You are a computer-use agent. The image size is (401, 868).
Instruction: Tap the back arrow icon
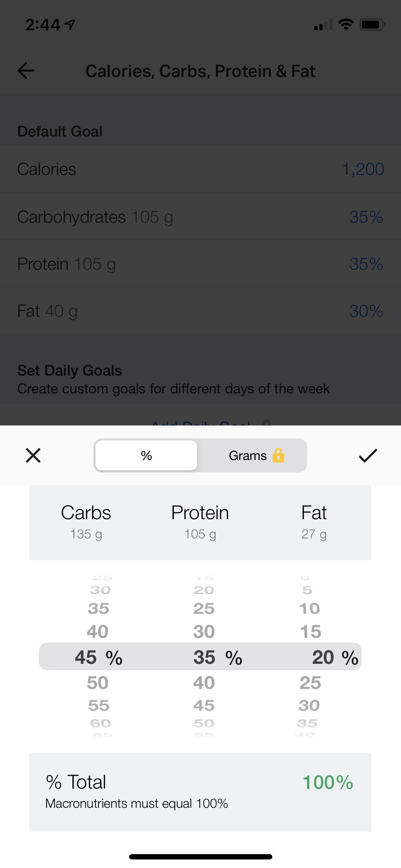(26, 71)
